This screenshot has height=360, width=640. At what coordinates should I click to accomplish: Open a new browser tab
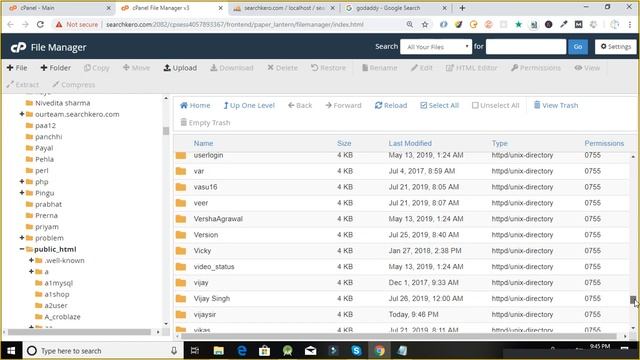point(462,8)
